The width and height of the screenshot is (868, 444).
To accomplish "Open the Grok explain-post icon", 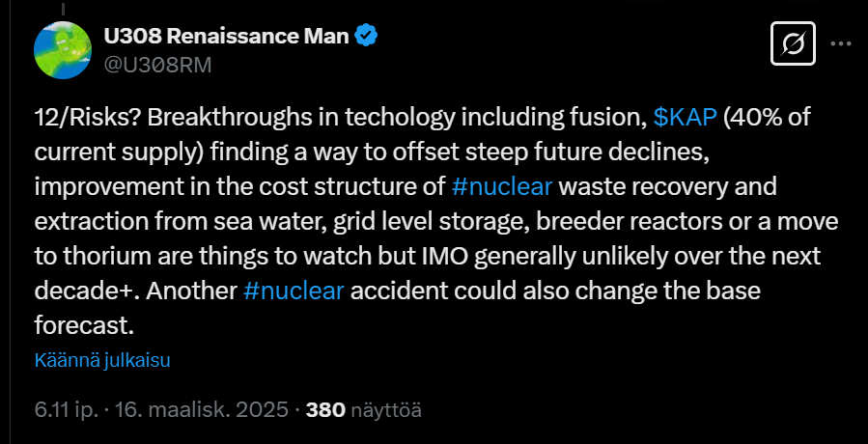I will (x=793, y=43).
